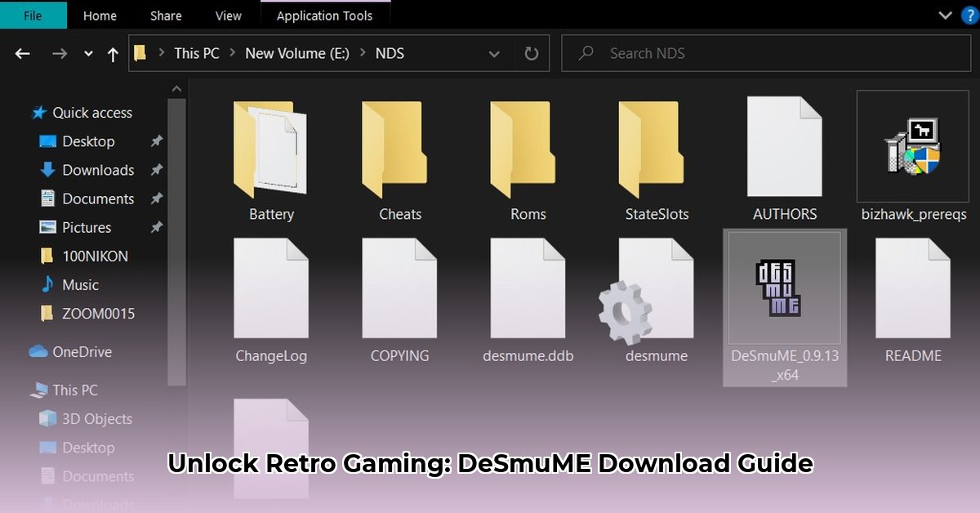
Task: Click the refresh icon beside the address bar
Action: tap(531, 53)
